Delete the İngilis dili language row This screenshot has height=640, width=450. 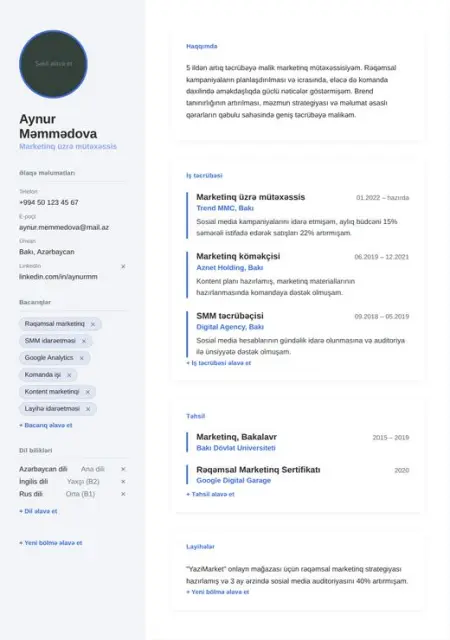123,482
